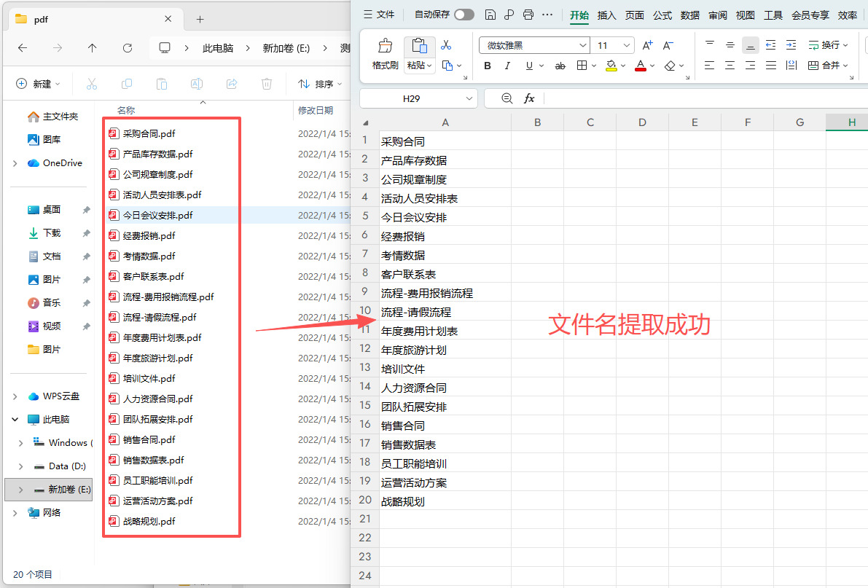
Task: Click the fx insert function icon
Action: click(x=529, y=98)
